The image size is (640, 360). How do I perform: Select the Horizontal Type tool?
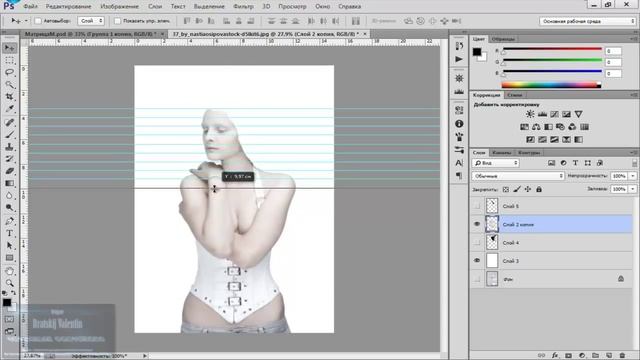coord(9,233)
